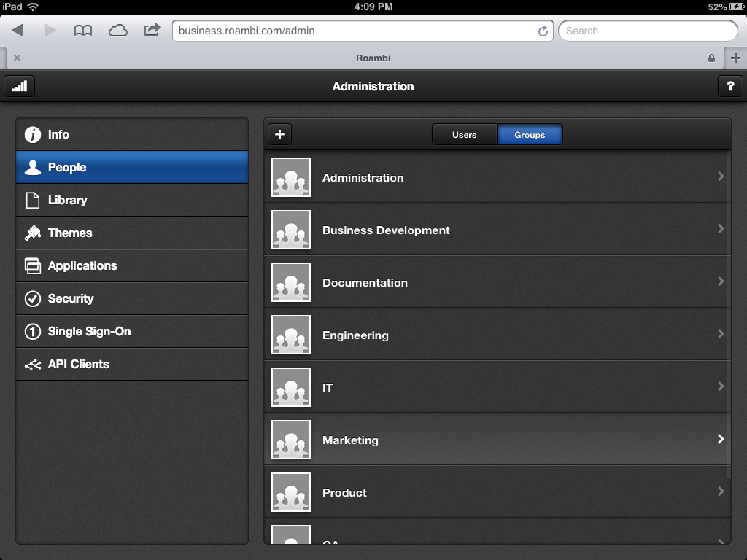The height and width of the screenshot is (560, 747).
Task: Expand the Marketing group chevron
Action: (x=721, y=439)
